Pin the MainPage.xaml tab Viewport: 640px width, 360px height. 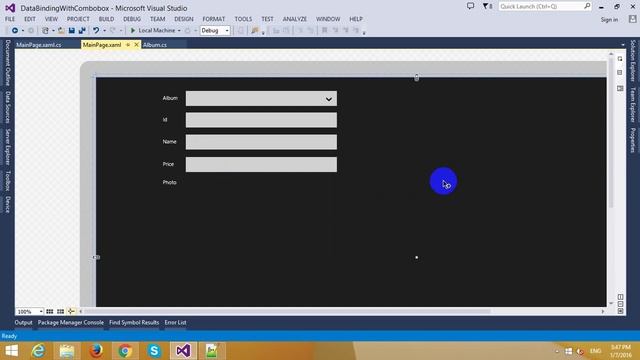(128, 45)
